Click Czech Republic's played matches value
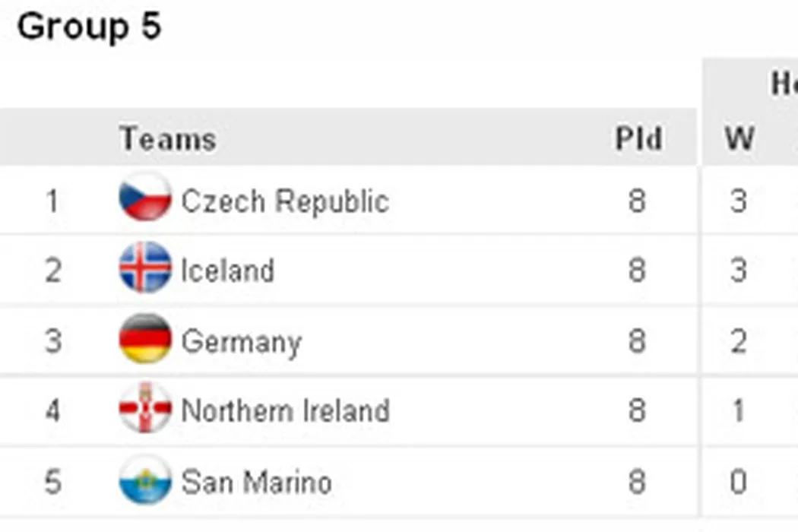 [637, 201]
